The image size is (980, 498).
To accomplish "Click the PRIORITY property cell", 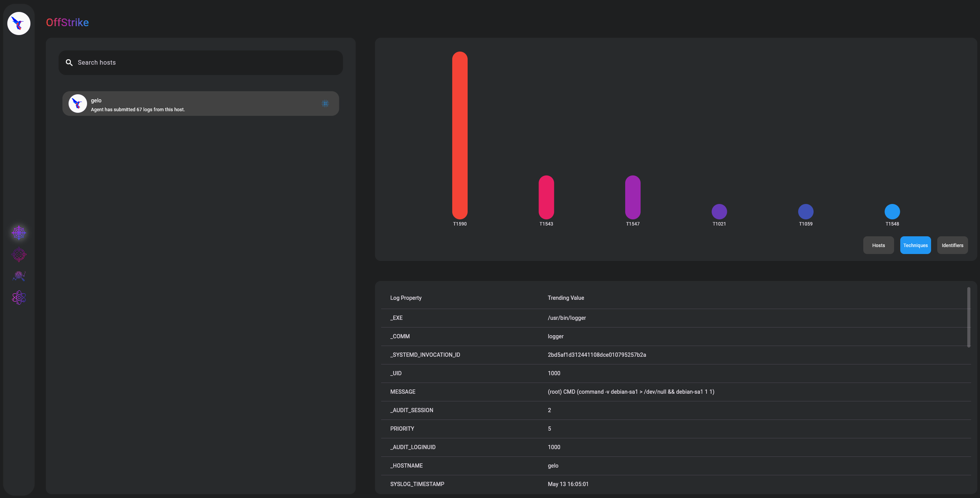I will coord(402,429).
